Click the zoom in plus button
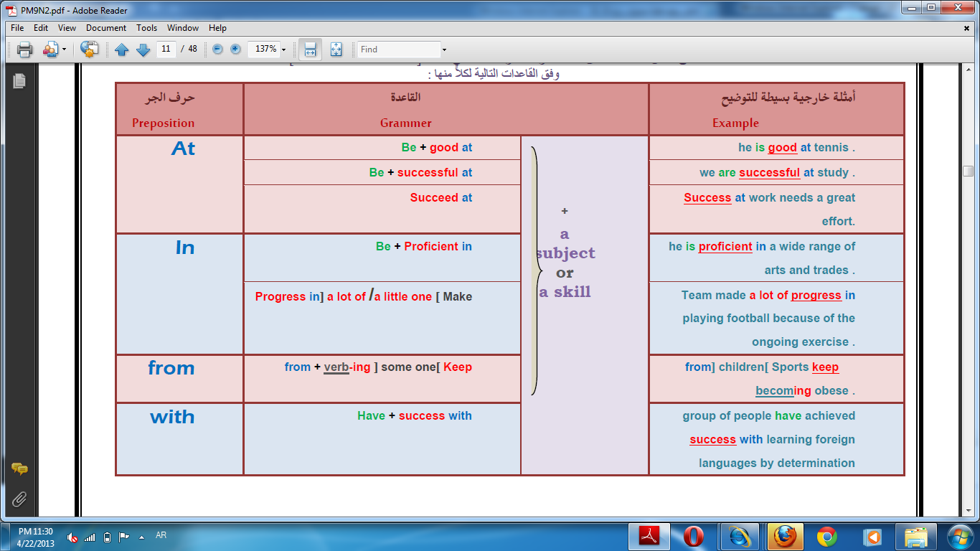 coord(235,49)
